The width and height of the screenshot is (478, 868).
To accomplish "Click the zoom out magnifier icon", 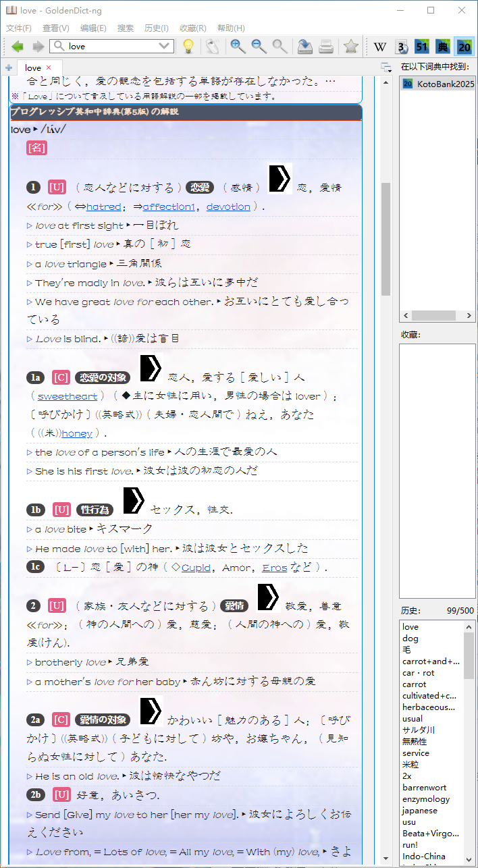I will click(x=259, y=47).
